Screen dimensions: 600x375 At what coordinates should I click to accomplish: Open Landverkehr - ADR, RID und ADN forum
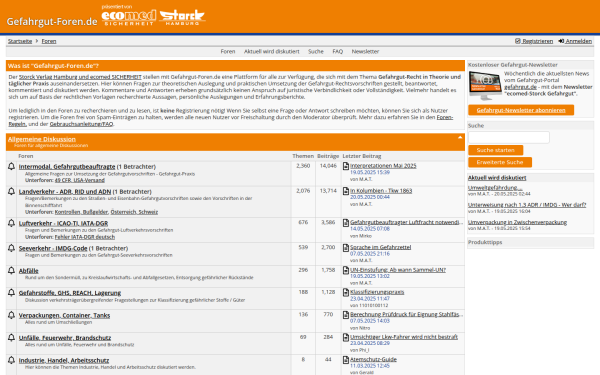[65, 191]
